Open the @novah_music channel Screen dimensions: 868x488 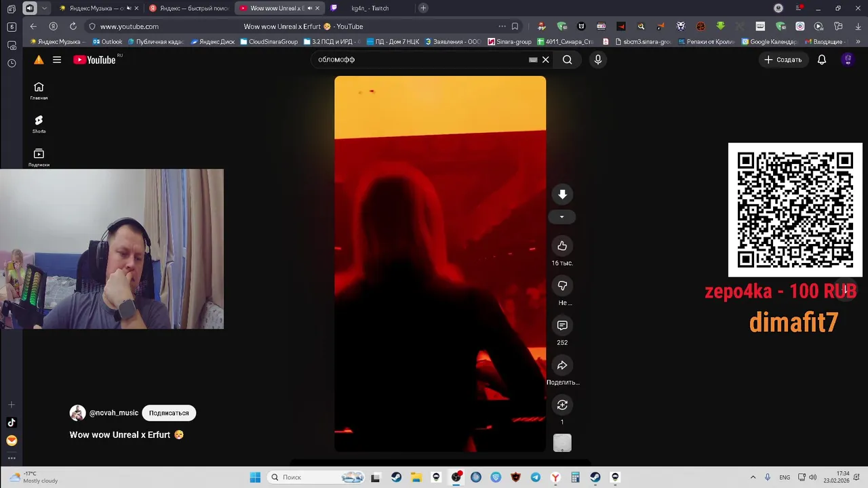tap(113, 413)
